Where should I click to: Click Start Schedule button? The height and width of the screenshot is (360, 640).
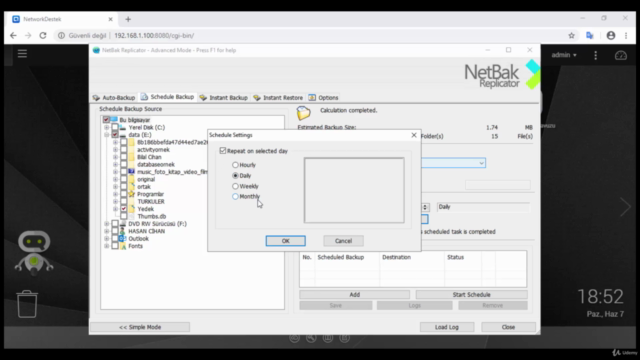coord(471,295)
